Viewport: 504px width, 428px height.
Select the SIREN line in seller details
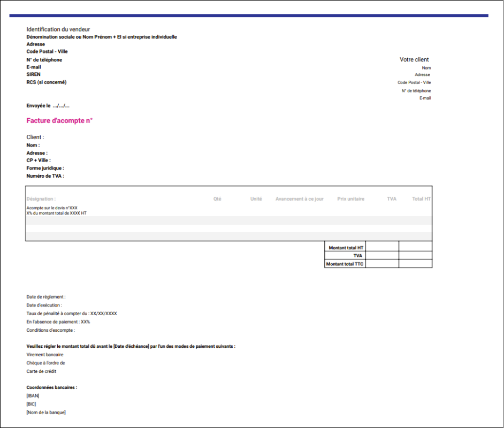[34, 74]
